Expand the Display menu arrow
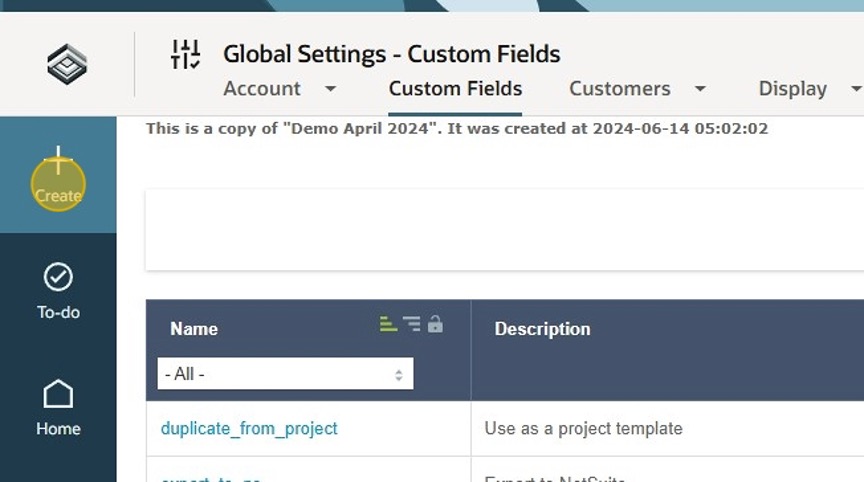Screen dimensions: 864x482 pyautogui.click(x=855, y=89)
